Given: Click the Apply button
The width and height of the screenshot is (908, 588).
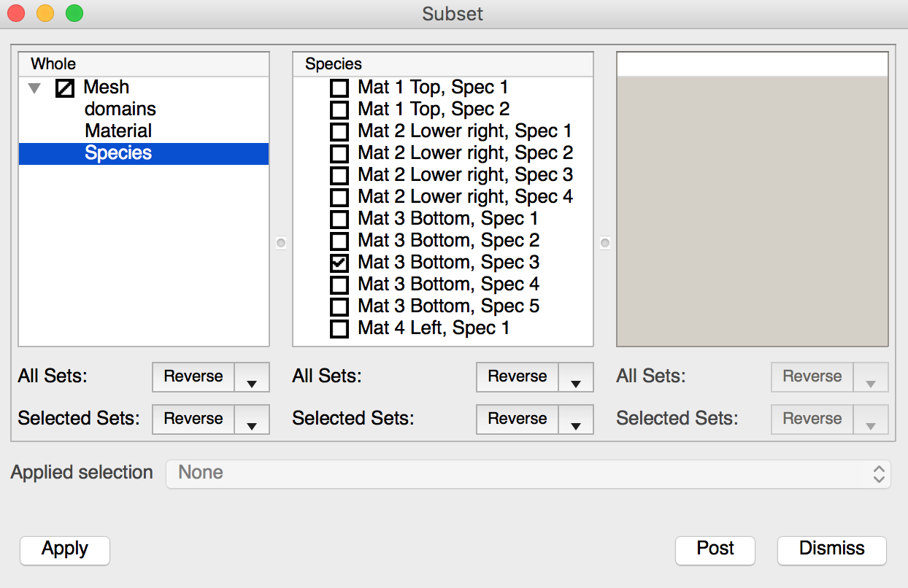Looking at the screenshot, I should tap(65, 549).
